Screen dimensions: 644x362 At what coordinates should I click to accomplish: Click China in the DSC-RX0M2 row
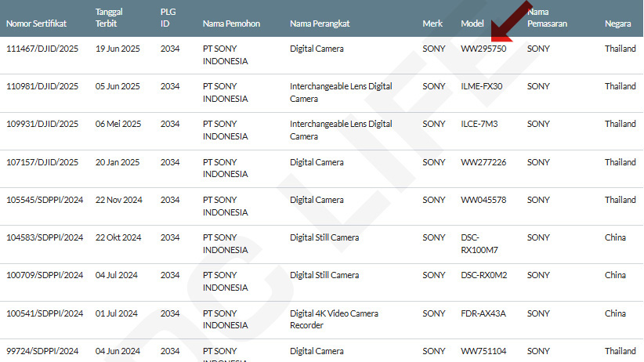(x=615, y=275)
